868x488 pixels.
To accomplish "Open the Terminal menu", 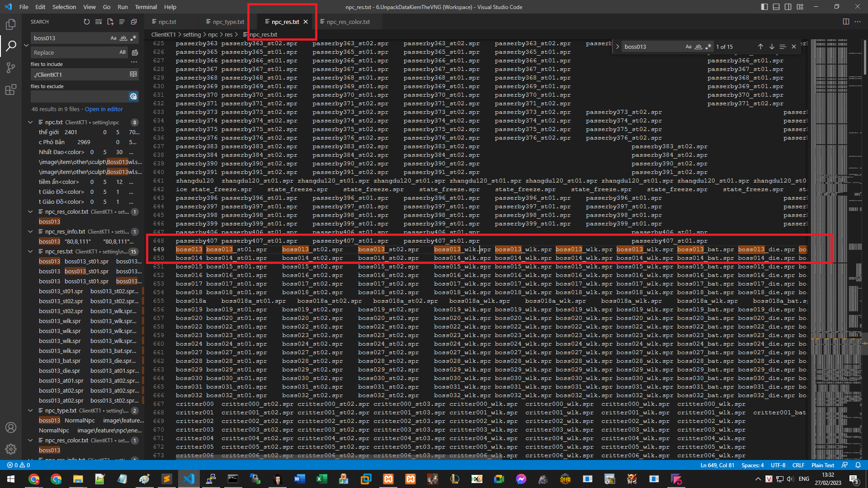I will [x=146, y=7].
